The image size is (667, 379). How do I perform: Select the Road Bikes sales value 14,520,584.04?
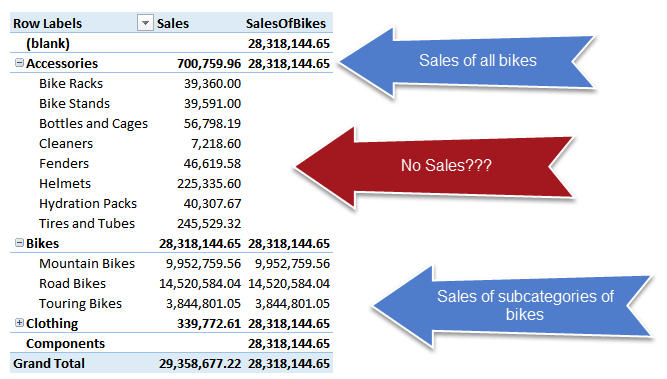pos(200,283)
